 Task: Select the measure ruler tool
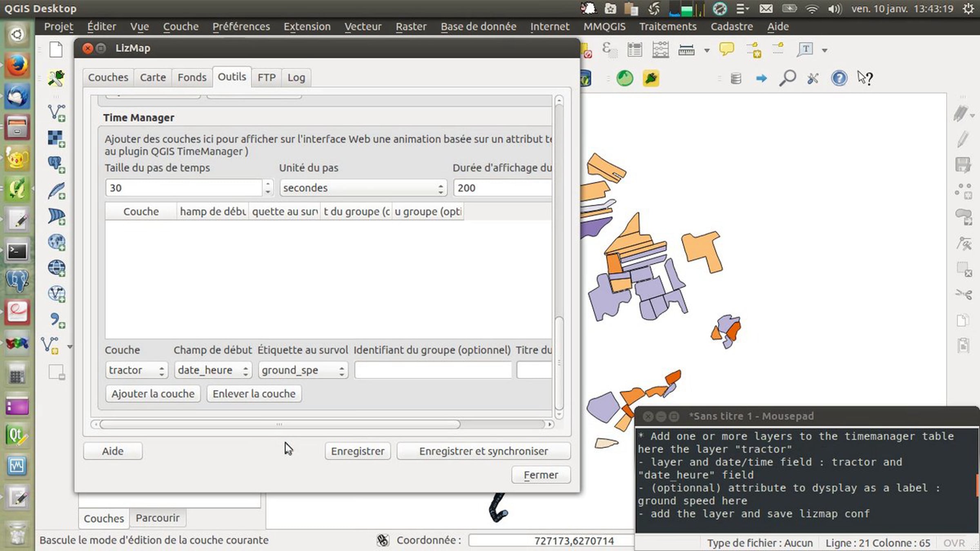coord(686,50)
